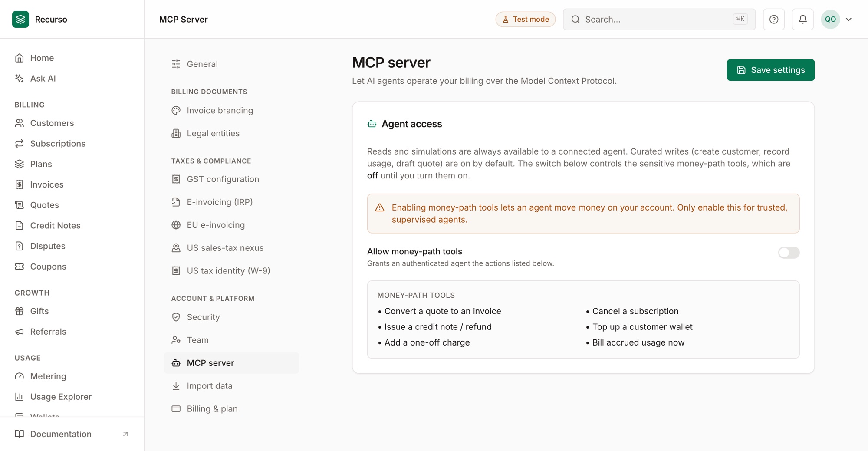Click the Quotes sidebar icon
Image resolution: width=868 pixels, height=451 pixels.
(x=19, y=205)
